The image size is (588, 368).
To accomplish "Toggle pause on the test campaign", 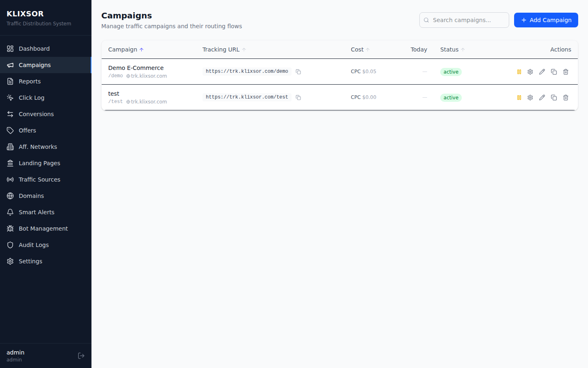I will (x=519, y=97).
